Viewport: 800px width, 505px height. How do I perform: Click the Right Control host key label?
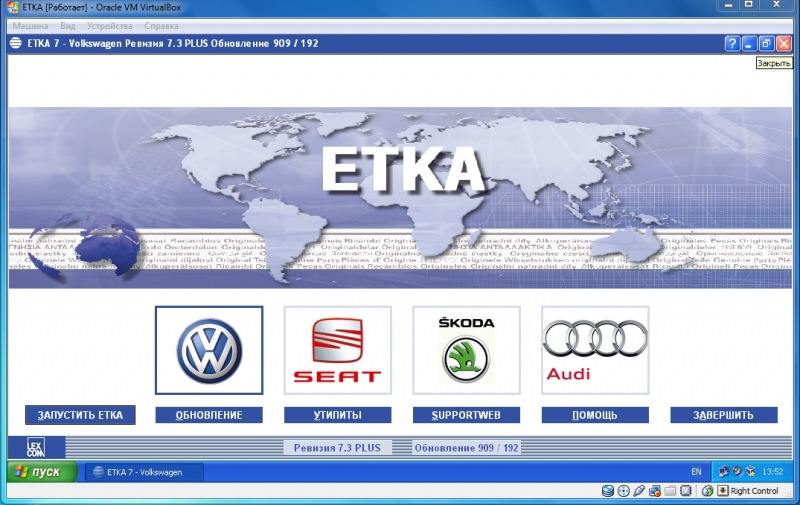pos(754,491)
